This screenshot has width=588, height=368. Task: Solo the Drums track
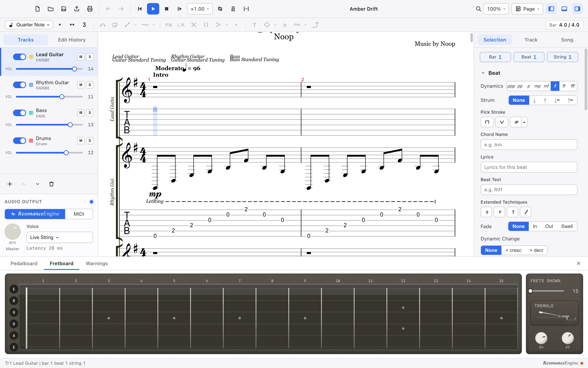[90, 141]
